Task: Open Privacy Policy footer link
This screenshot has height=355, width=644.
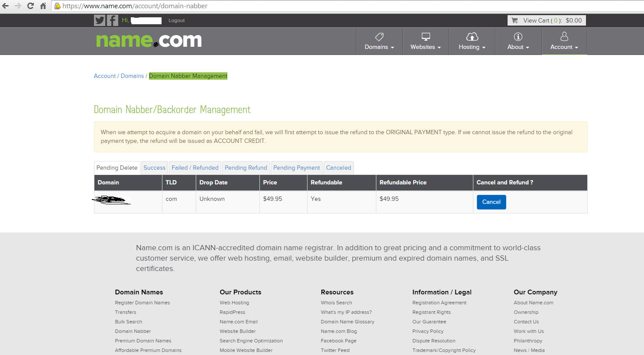Action: 428,331
